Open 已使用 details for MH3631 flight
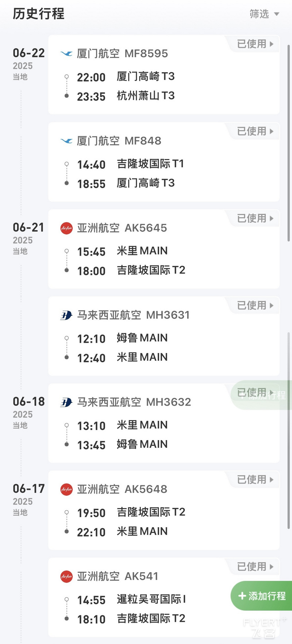 [x=255, y=306]
